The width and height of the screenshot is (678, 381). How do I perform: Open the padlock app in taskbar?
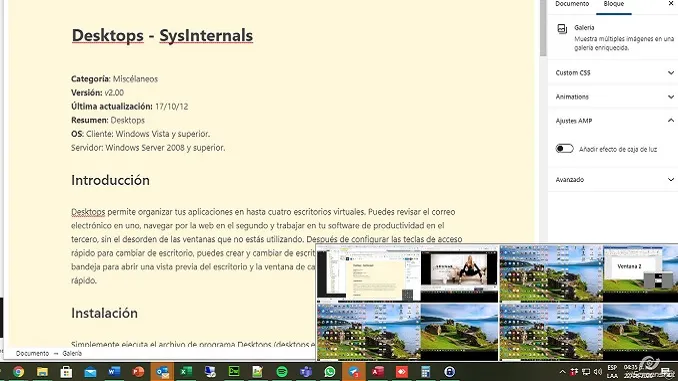click(x=450, y=372)
